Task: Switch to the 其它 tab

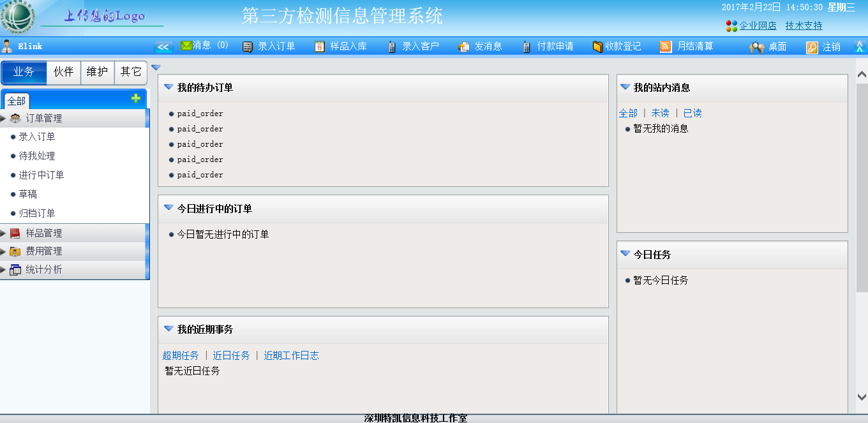Action: pyautogui.click(x=131, y=72)
